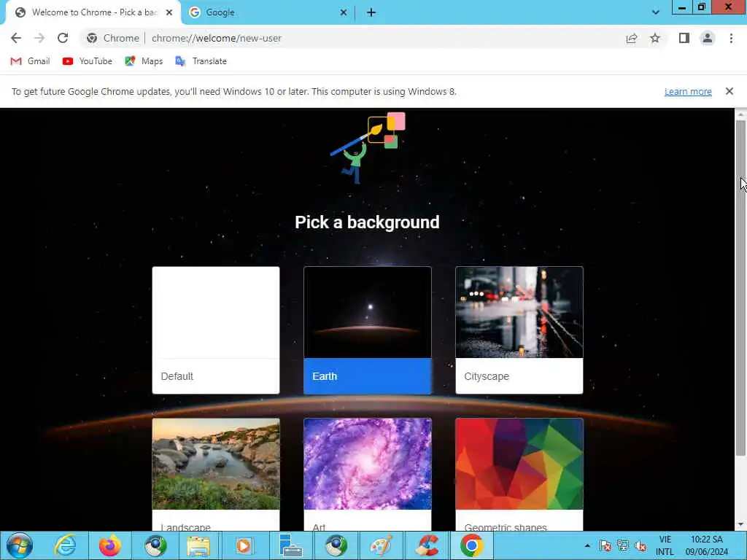Share this page via the share icon
747x560 pixels.
(632, 38)
